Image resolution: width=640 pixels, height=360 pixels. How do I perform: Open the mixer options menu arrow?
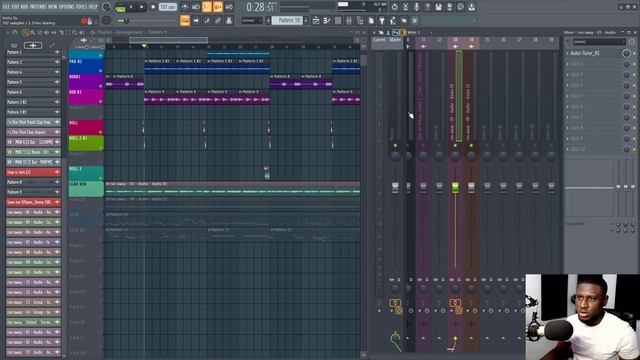pos(374,32)
